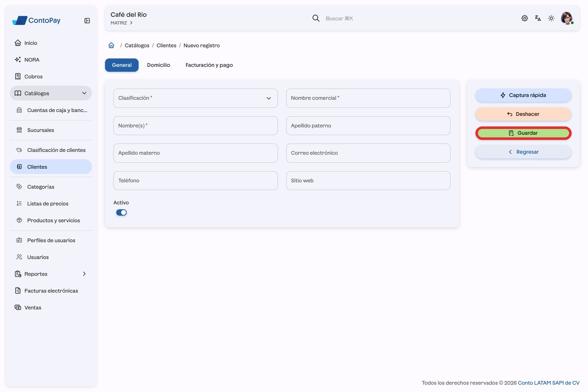The width and height of the screenshot is (588, 392).
Task: Open NORA assistant
Action: click(x=51, y=60)
